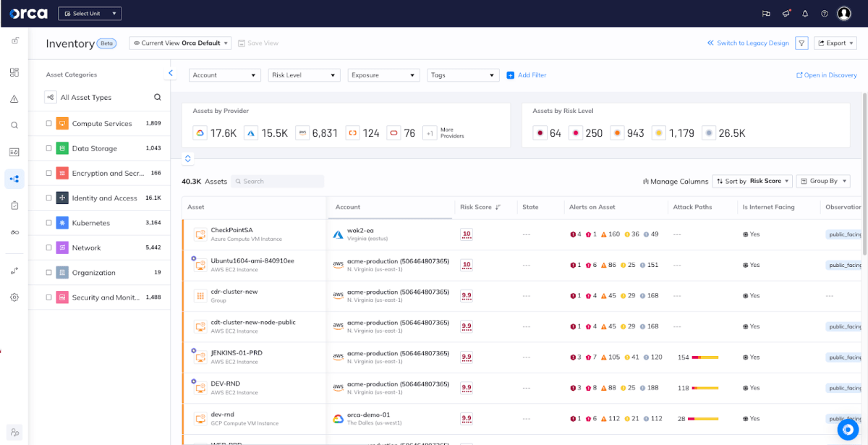Click the Manage Columns button
Image resolution: width=868 pixels, height=445 pixels.
click(x=675, y=182)
